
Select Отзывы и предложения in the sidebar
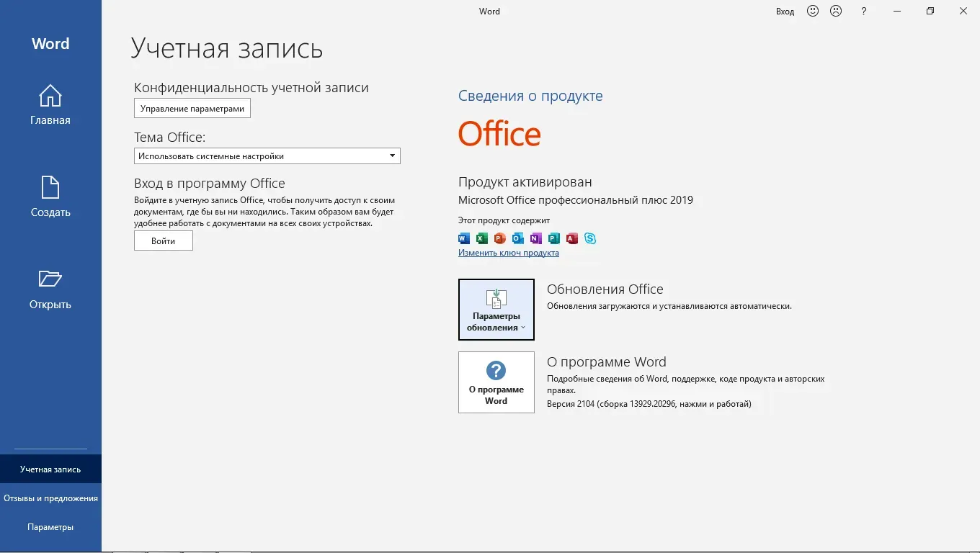click(x=50, y=498)
